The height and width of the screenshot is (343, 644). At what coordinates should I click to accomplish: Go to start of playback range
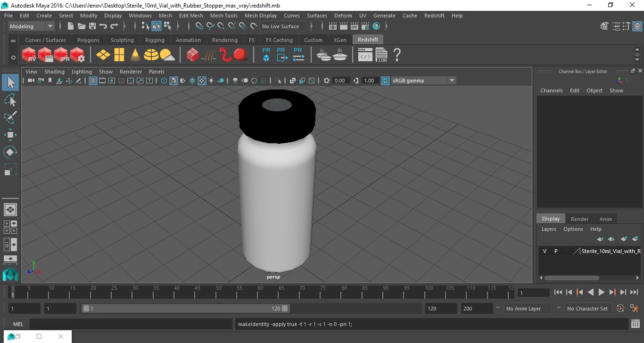pyautogui.click(x=558, y=292)
